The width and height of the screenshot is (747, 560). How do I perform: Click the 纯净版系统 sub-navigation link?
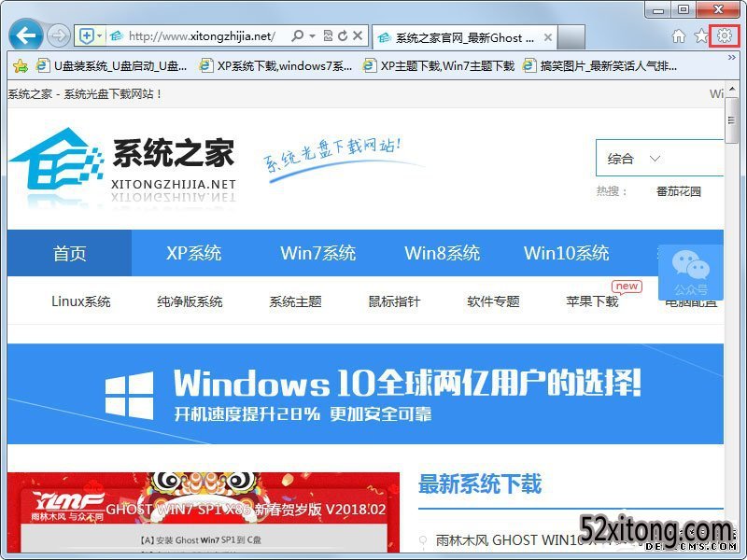pos(190,301)
